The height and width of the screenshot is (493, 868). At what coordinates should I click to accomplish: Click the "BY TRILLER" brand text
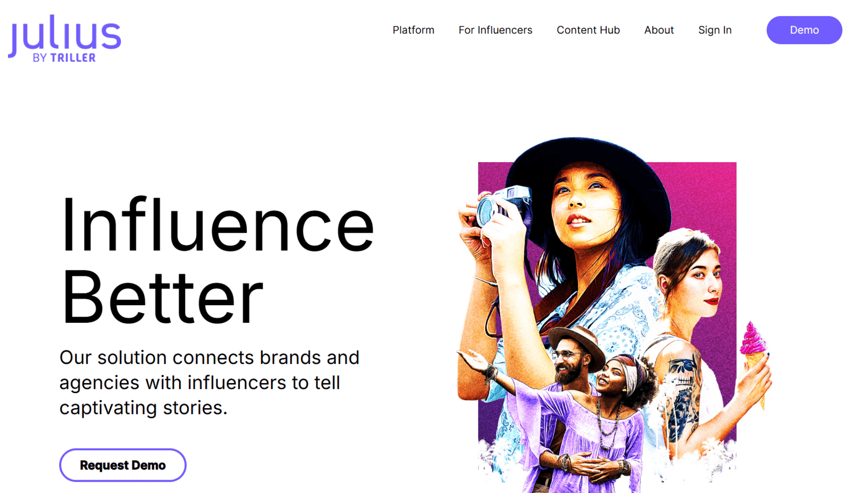point(64,59)
